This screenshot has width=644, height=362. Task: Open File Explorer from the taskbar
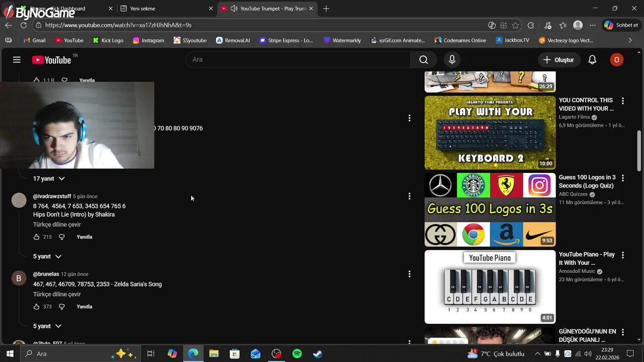coord(214,354)
